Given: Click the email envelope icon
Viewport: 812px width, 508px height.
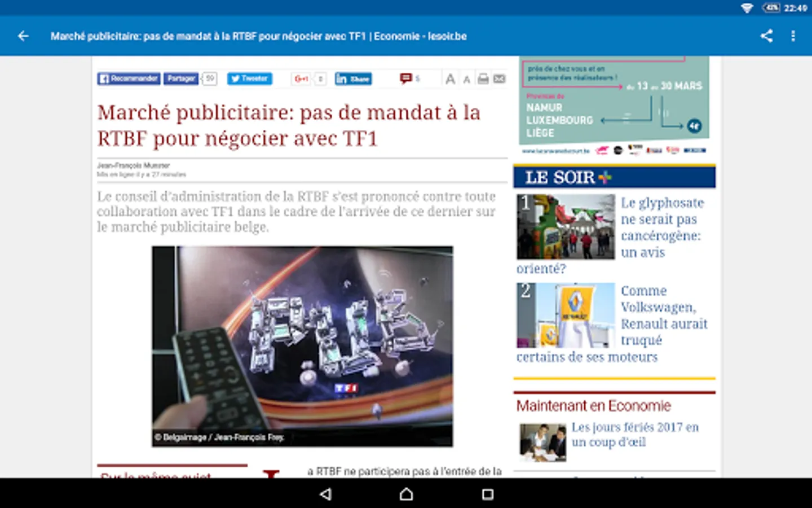Looking at the screenshot, I should point(500,78).
